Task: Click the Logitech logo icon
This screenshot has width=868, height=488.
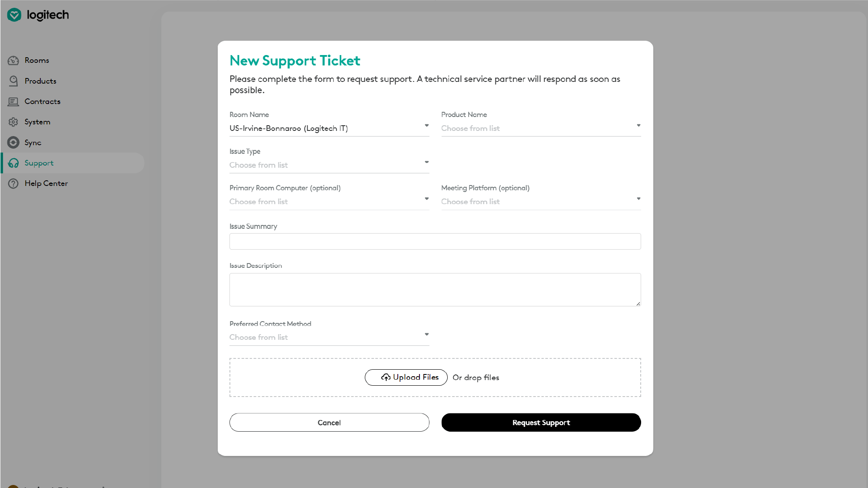Action: [x=14, y=15]
